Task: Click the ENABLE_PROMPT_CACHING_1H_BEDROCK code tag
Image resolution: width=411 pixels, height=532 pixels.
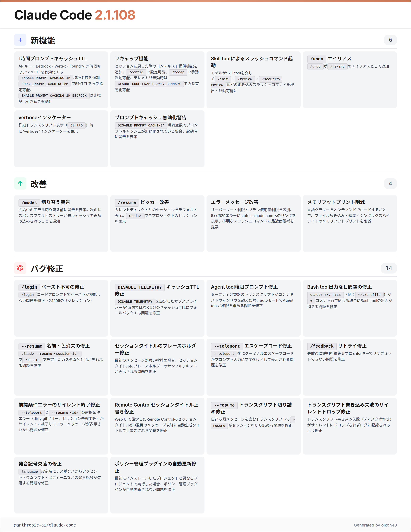Action: click(x=54, y=96)
